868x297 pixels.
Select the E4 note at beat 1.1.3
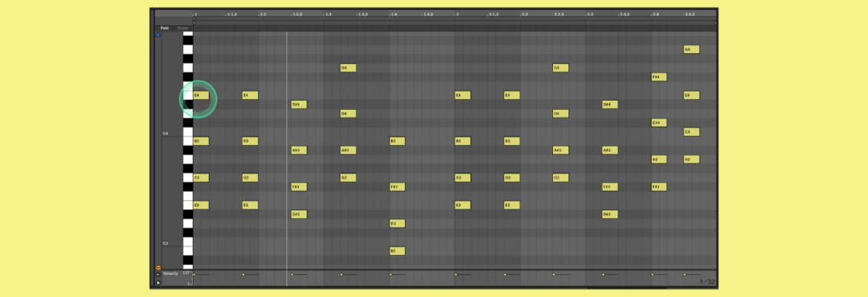tap(250, 95)
